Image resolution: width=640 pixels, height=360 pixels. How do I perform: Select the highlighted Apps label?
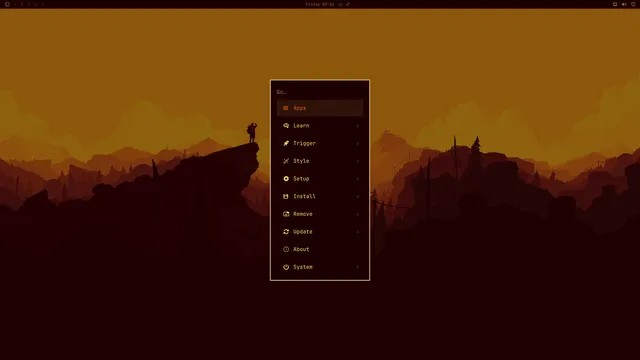point(300,108)
